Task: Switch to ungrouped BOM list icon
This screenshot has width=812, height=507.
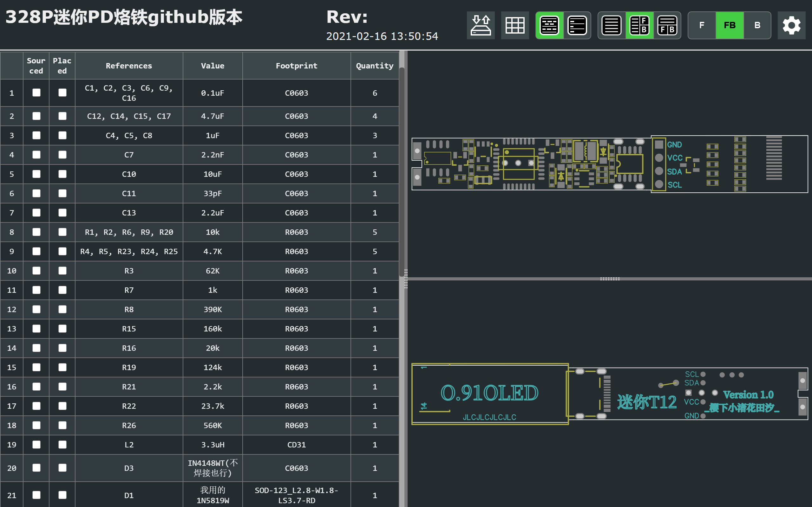Action: 577,25
